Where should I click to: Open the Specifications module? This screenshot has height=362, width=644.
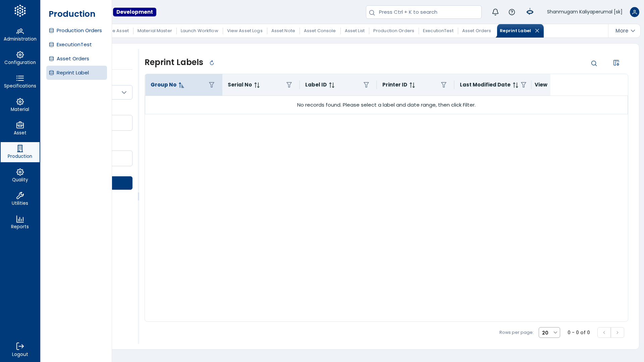click(x=20, y=82)
